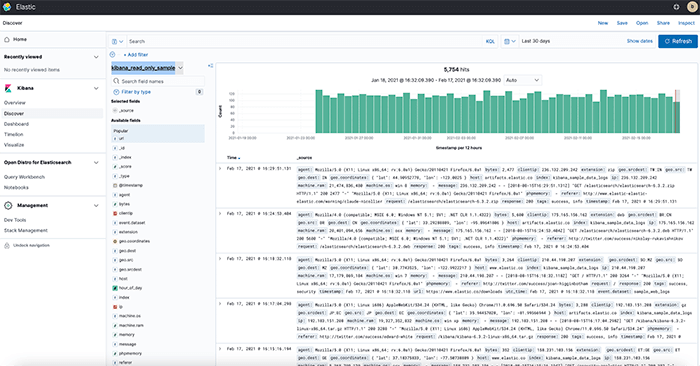700x366 pixels.
Task: Click the Search query input field
Action: (304, 42)
